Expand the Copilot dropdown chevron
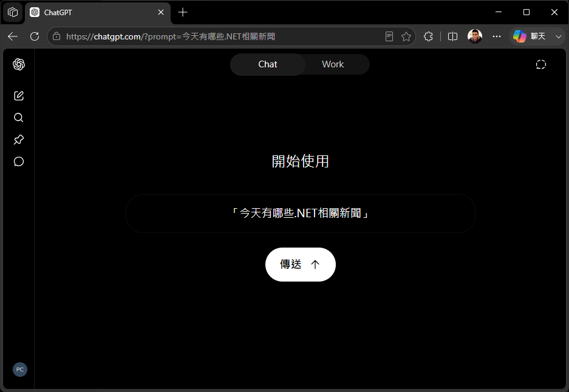The height and width of the screenshot is (392, 569). 559,36
